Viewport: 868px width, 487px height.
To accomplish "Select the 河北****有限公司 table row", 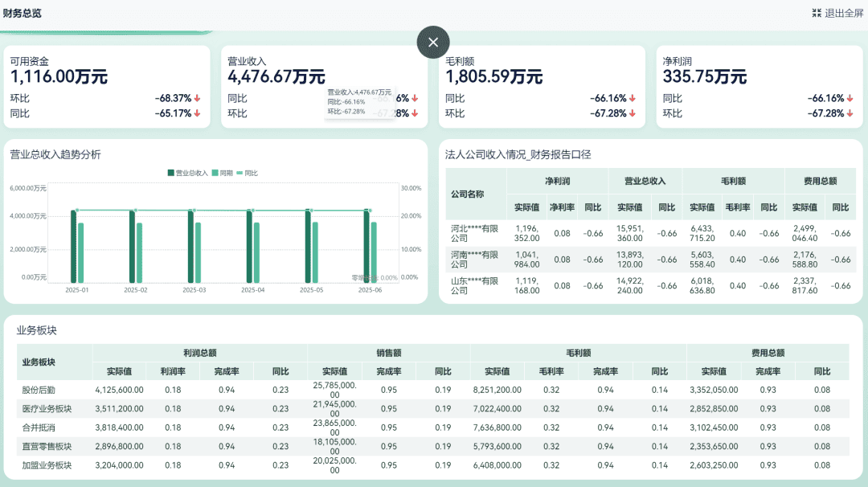I will point(650,234).
